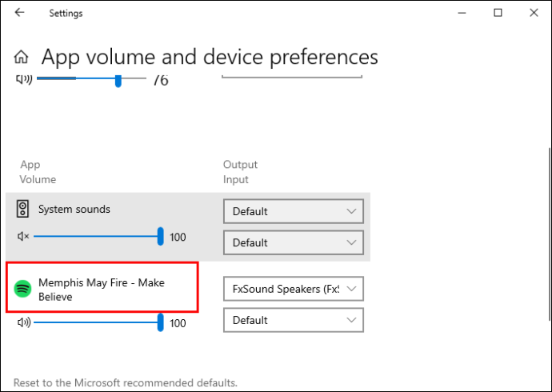The width and height of the screenshot is (552, 392).
Task: Click the System sounds volume slider handle
Action: (x=161, y=236)
